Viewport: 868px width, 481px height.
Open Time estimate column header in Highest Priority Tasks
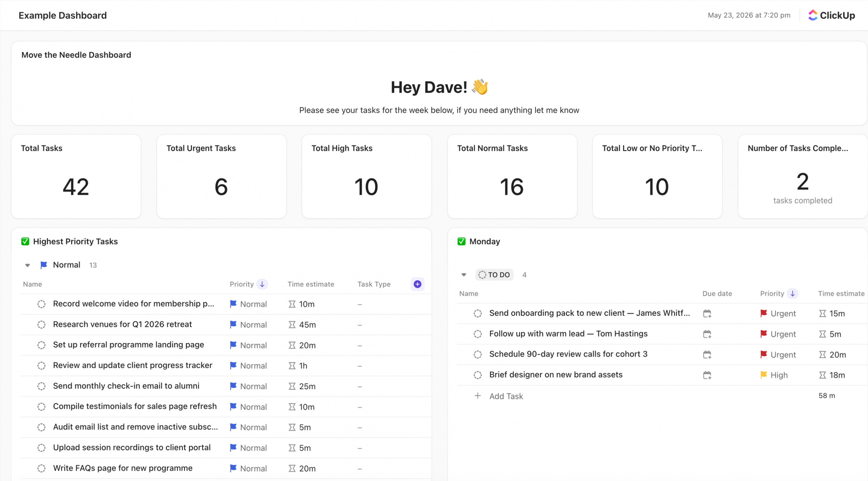pos(311,284)
